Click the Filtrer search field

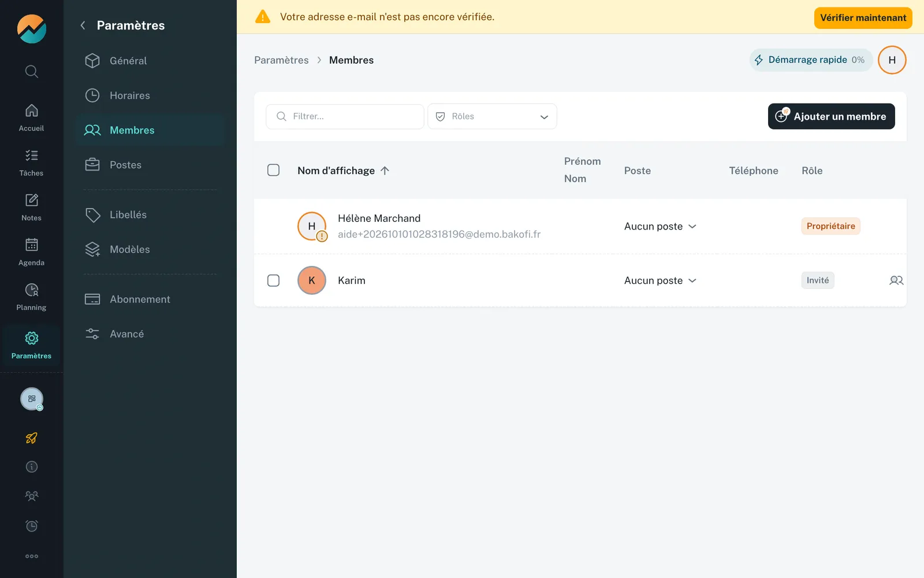pos(345,116)
